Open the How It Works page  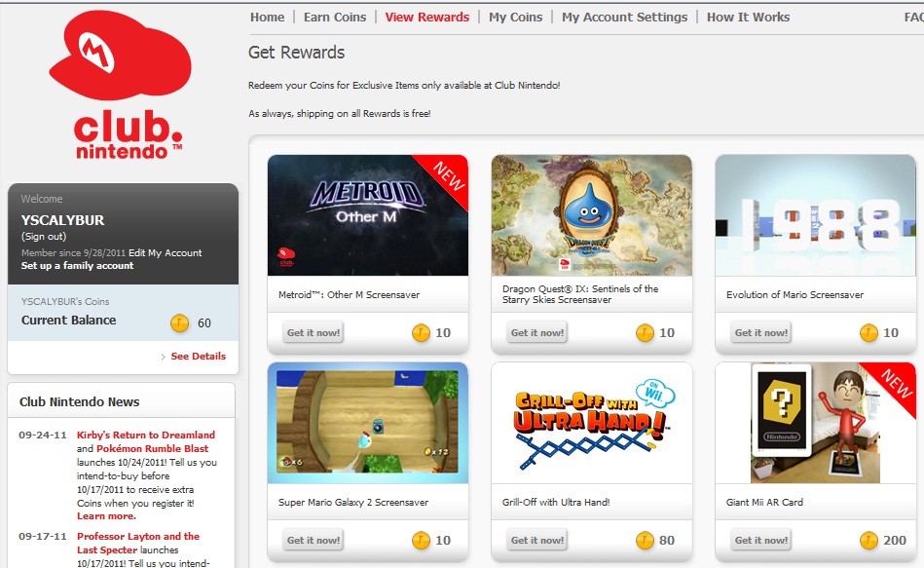tap(749, 18)
